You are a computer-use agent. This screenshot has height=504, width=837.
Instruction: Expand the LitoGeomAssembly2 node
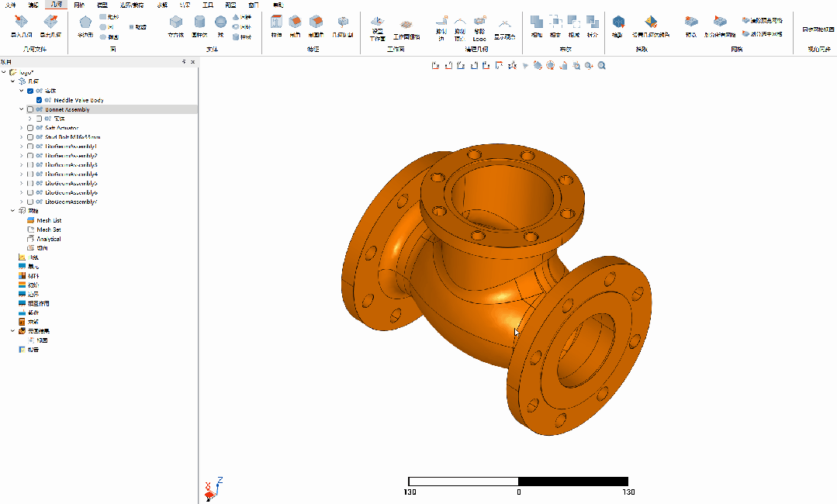(x=22, y=156)
